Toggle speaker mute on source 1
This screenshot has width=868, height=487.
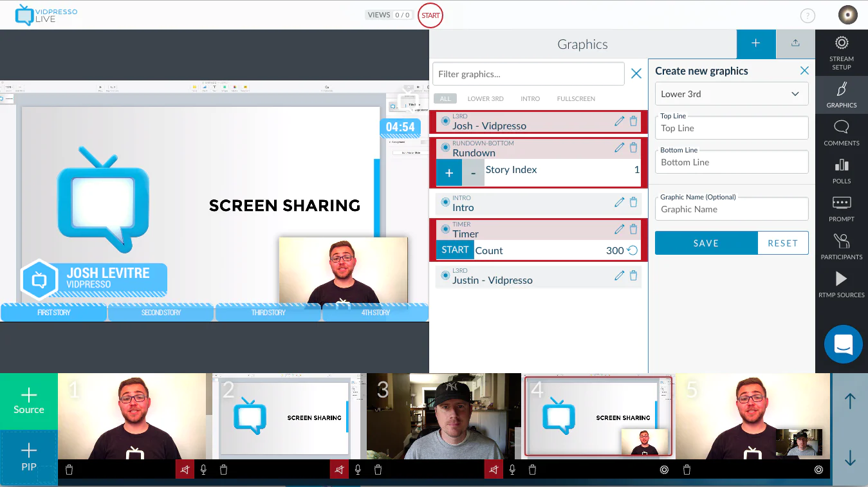[x=185, y=470]
